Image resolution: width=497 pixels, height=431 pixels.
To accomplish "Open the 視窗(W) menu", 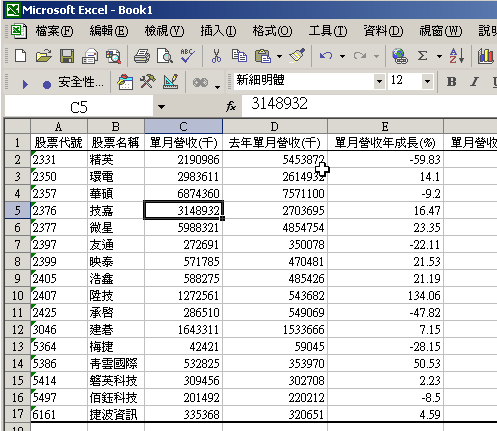I will pos(441,31).
